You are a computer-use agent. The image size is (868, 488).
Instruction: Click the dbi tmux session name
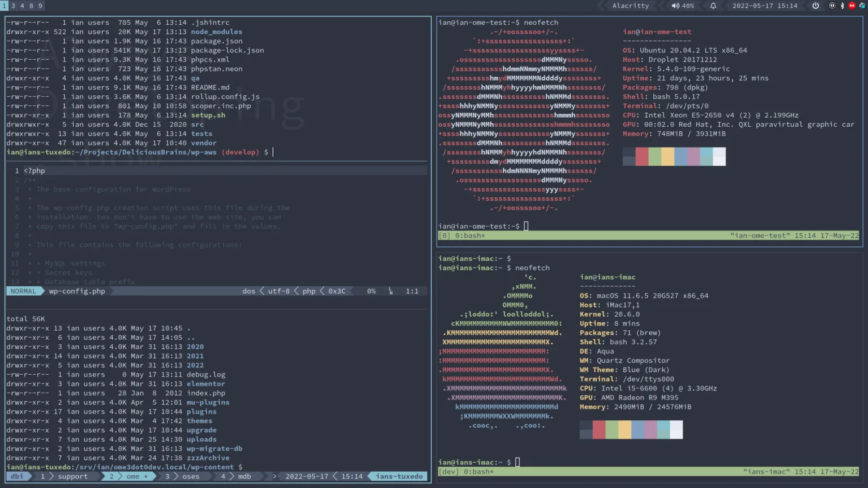pyautogui.click(x=16, y=476)
